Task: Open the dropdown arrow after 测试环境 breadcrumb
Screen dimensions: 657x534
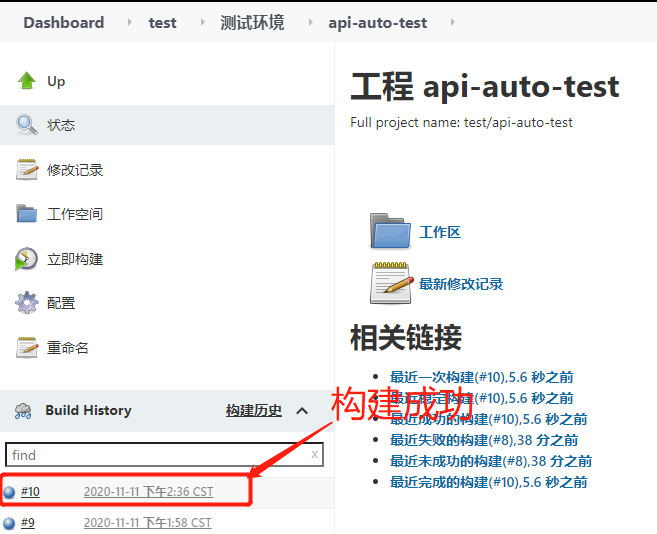Action: [x=311, y=22]
